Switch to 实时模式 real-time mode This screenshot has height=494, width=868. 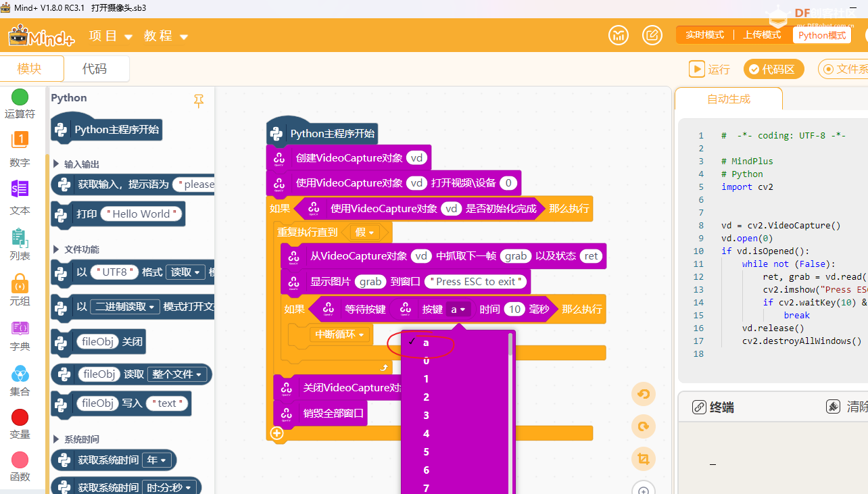(704, 35)
